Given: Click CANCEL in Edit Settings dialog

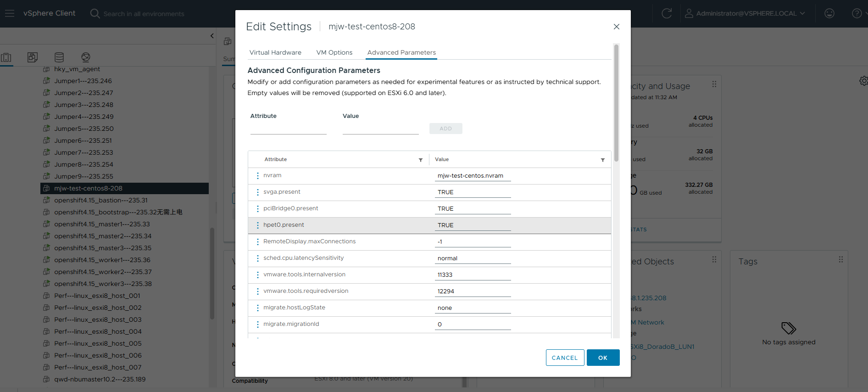Looking at the screenshot, I should point(565,358).
